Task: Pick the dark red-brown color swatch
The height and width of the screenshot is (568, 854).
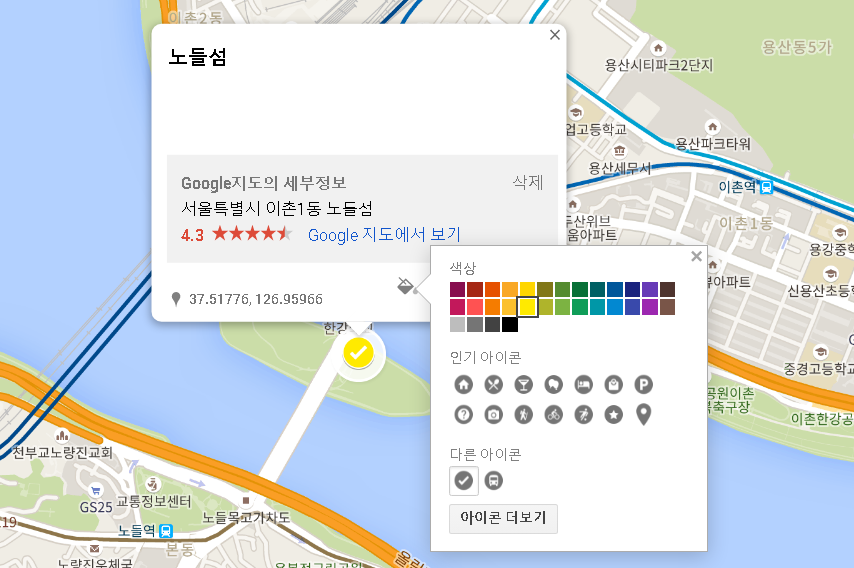Action: click(475, 289)
